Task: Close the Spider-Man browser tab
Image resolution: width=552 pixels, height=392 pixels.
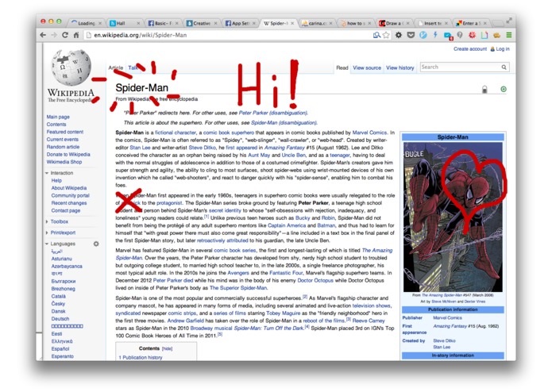Action: (x=292, y=23)
